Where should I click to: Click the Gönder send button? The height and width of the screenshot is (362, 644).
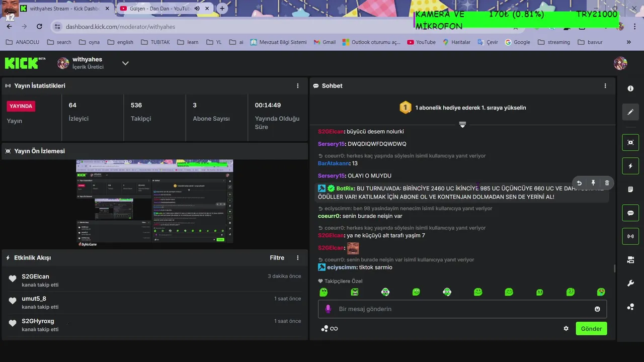click(x=591, y=329)
